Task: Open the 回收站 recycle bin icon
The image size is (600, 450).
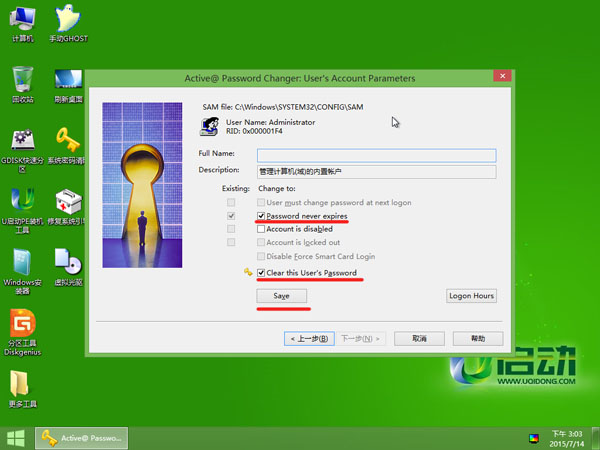Action: pos(22,84)
